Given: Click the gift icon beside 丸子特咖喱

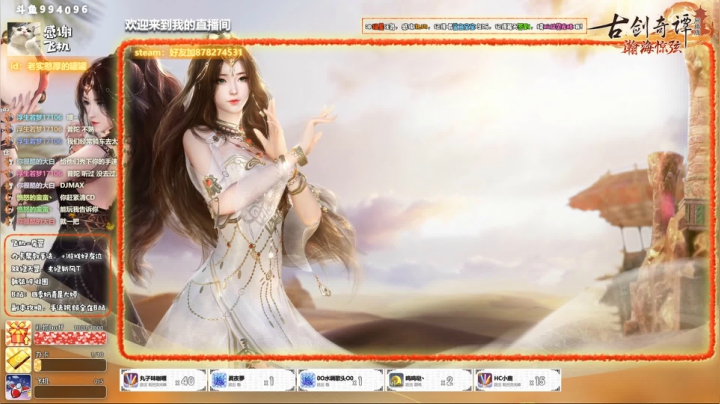Looking at the screenshot, I should click(131, 380).
